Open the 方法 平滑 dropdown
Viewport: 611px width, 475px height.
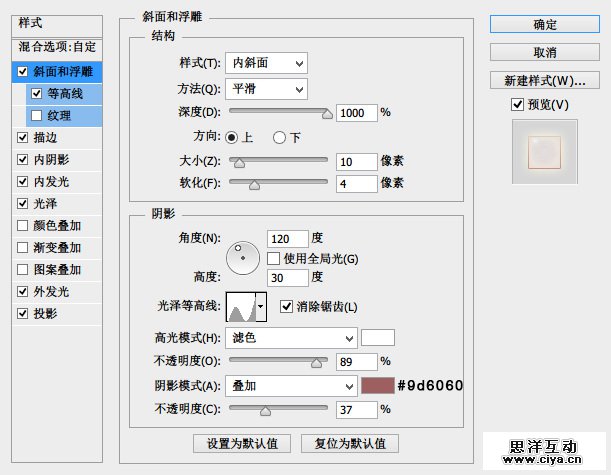pyautogui.click(x=266, y=89)
